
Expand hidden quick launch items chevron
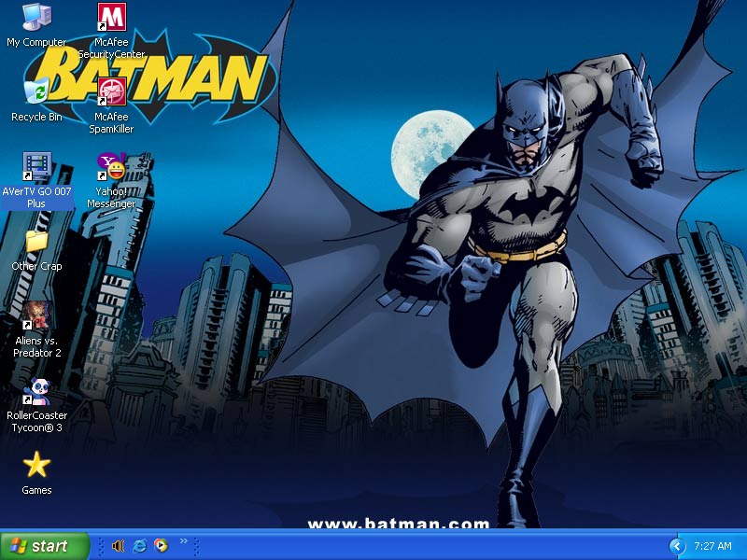pos(183,541)
